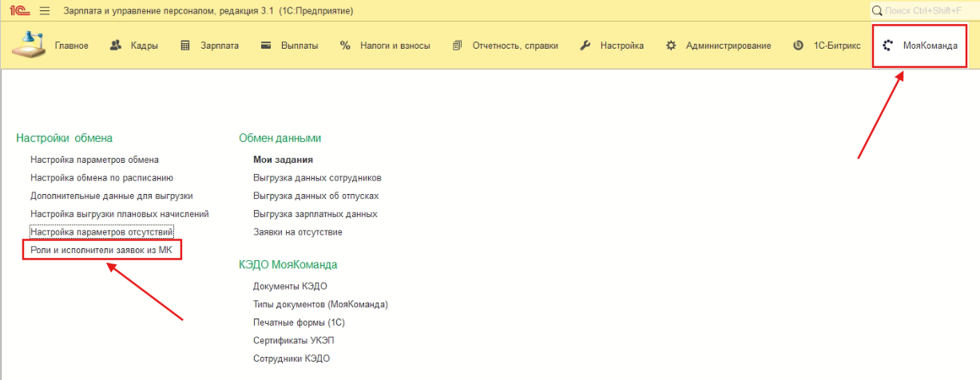Click the Налоги и взносы percent icon
The width and height of the screenshot is (980, 380).
[x=345, y=46]
